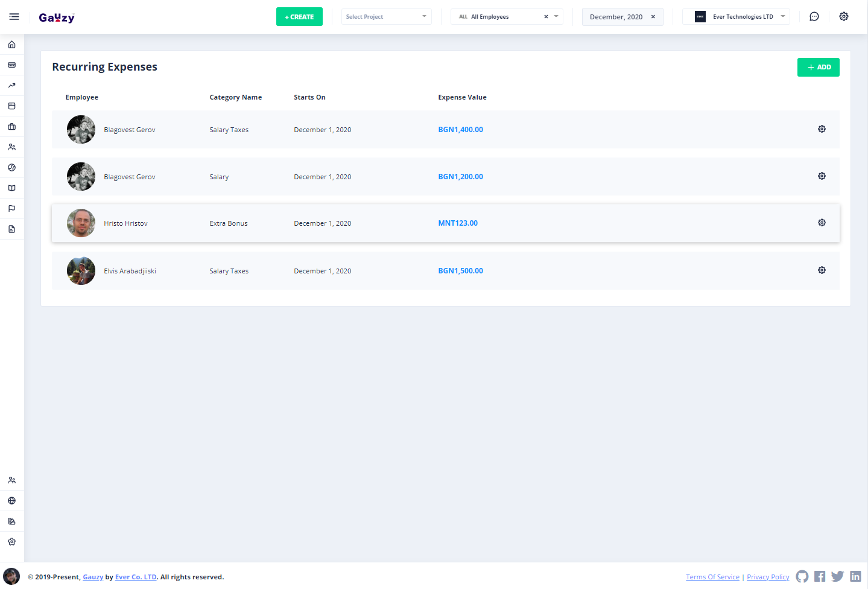
Task: Toggle the hamburger sidebar menu
Action: (14, 17)
